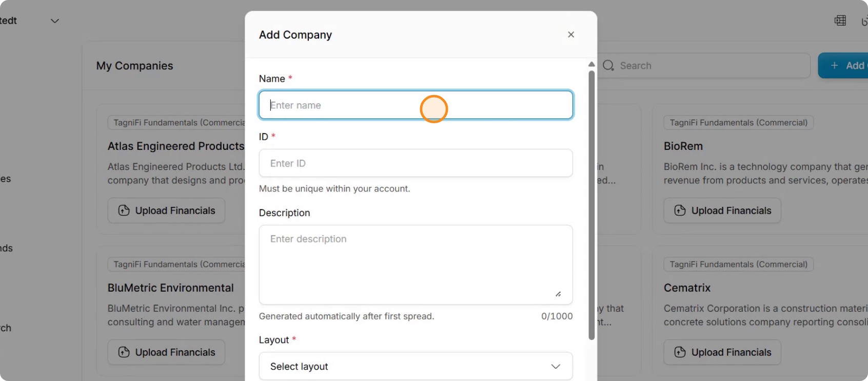Expand the top-left account chevron
868x381 pixels.
pyautogui.click(x=55, y=21)
